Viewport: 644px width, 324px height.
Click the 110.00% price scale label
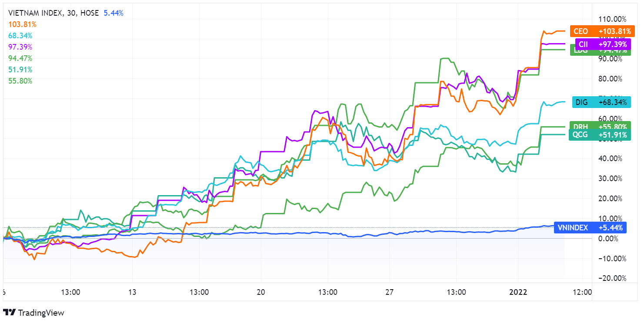pos(611,19)
